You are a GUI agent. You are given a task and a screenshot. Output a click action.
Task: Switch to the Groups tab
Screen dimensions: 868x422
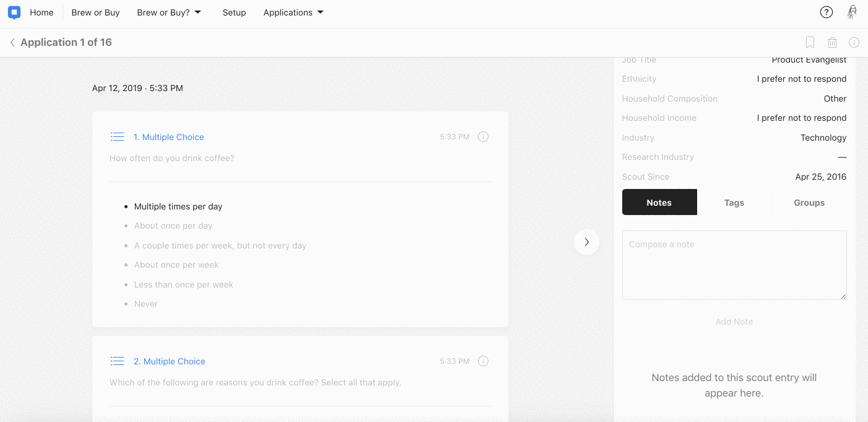click(x=809, y=203)
